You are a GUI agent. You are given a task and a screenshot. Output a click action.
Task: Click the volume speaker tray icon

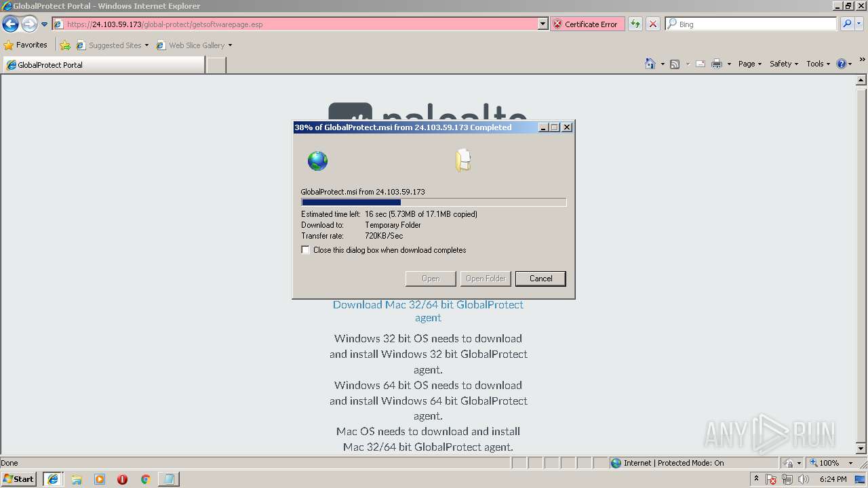(804, 480)
